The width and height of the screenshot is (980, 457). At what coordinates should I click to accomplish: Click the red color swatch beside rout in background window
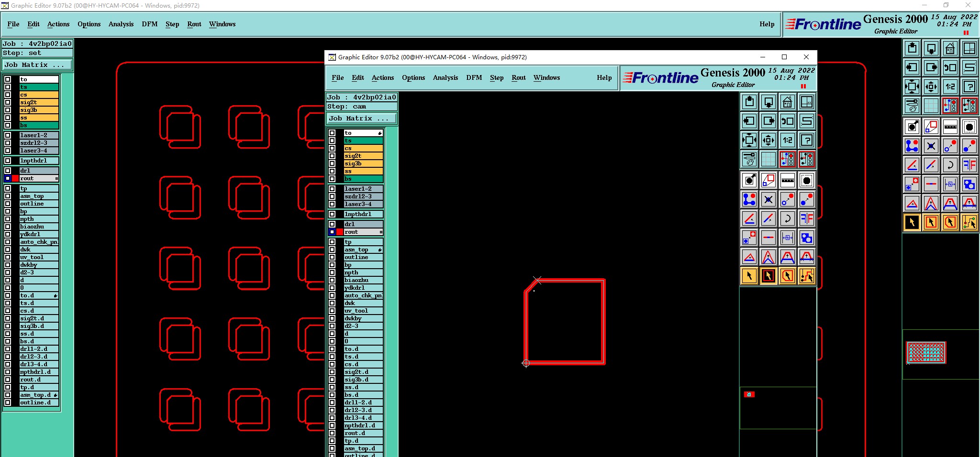pos(15,178)
